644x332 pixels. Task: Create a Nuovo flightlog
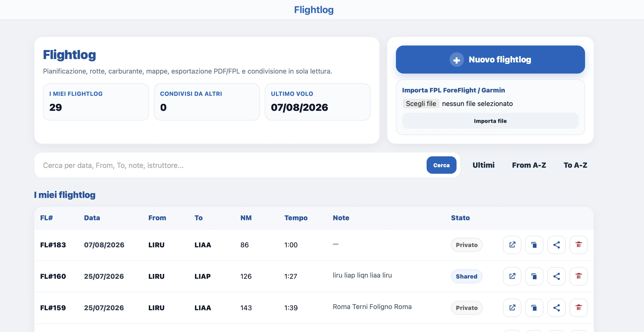coord(490,59)
